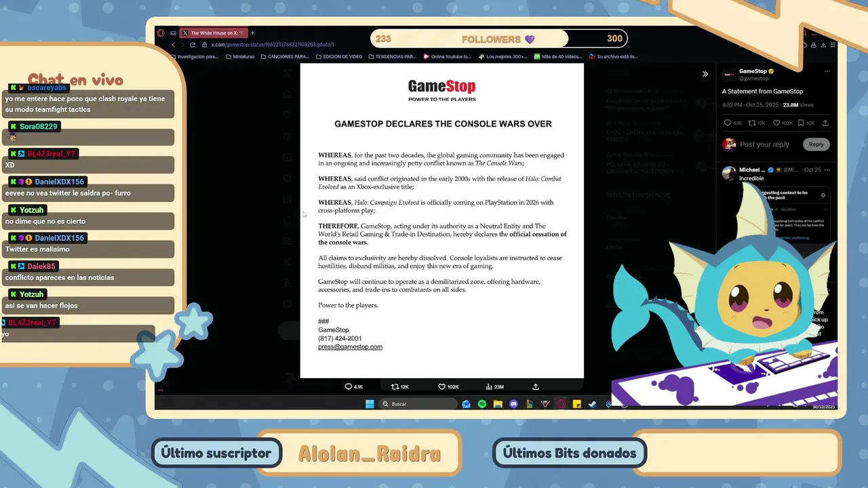Image resolution: width=868 pixels, height=488 pixels.
Task: Open yellow Sticky Notes taskbar icon
Action: pos(576,404)
